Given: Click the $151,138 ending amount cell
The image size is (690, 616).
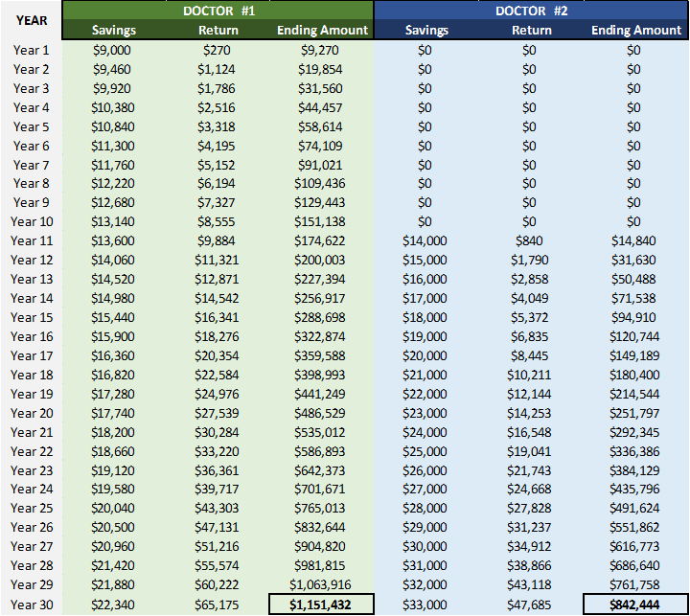Looking at the screenshot, I should (322, 221).
